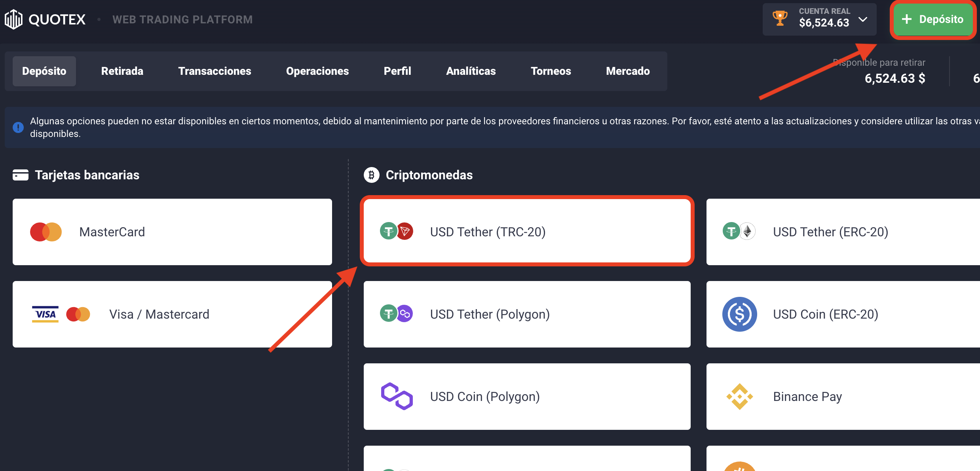Switch to the Retirada tab
Viewport: 980px width, 471px height.
pos(122,71)
